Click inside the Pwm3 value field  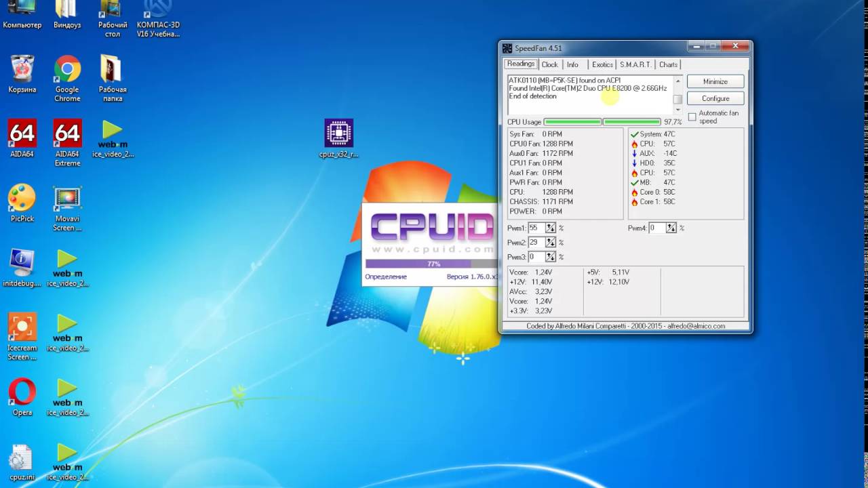tap(536, 257)
